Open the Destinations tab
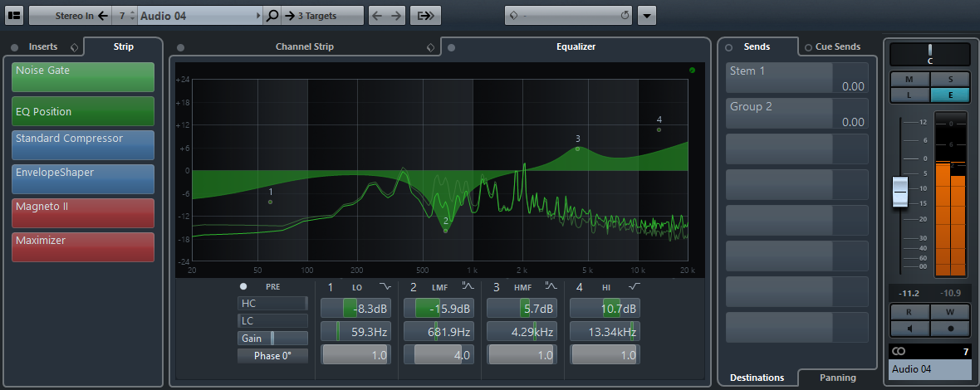 click(x=757, y=378)
